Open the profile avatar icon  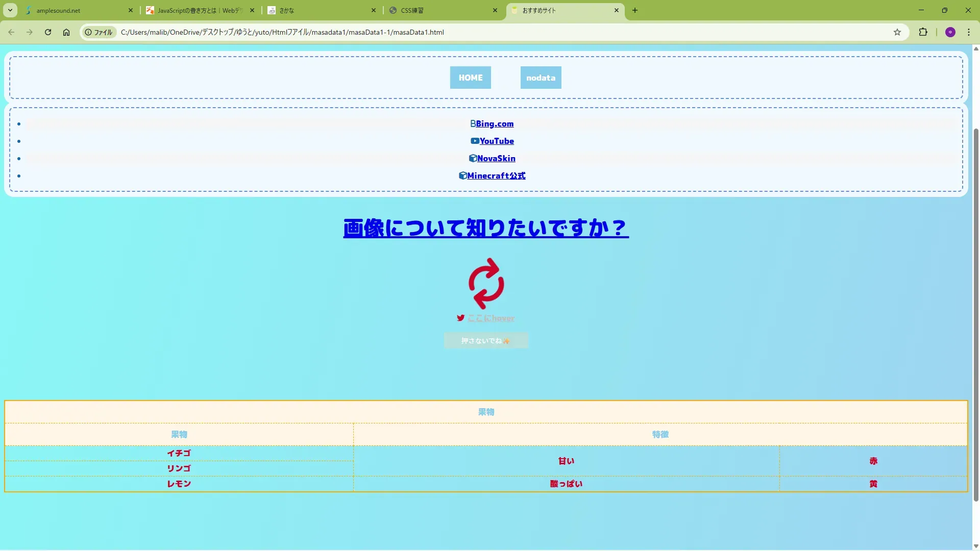tap(950, 32)
